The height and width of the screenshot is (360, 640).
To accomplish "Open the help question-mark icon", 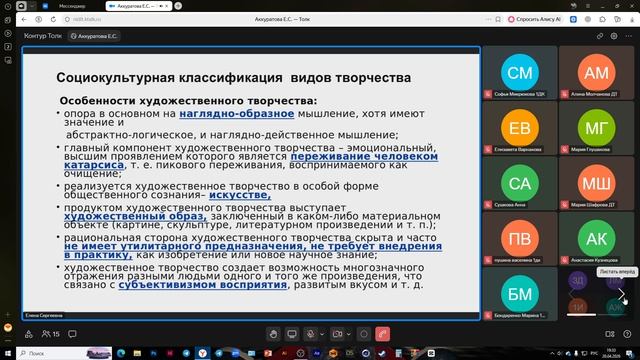I will pyautogui.click(x=627, y=334).
